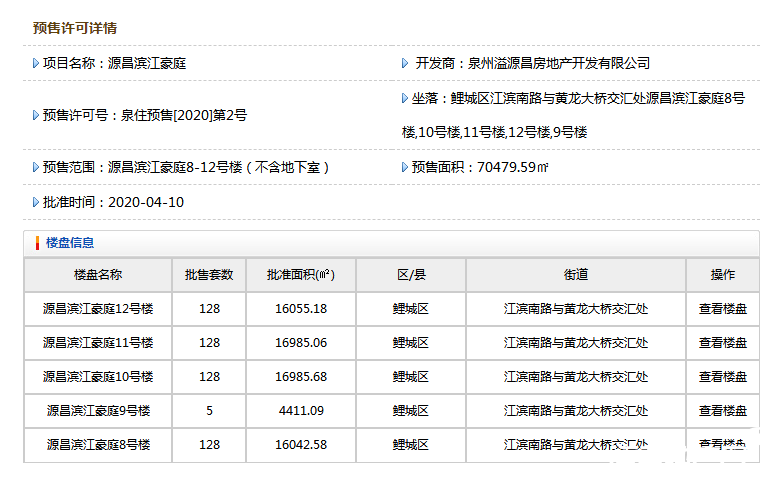
Task: Click the arrow bullet beside 预售许可号
Action: pyautogui.click(x=36, y=115)
